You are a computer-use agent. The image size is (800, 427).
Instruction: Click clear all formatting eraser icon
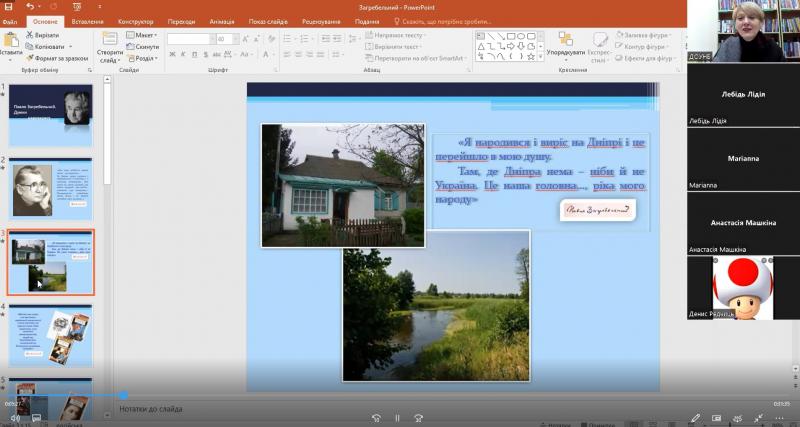(272, 39)
